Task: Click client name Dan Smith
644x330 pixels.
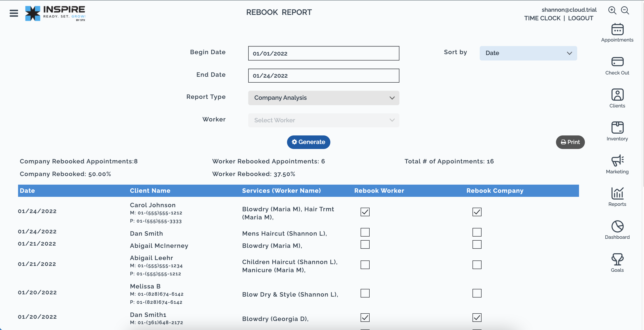Action: (146, 233)
